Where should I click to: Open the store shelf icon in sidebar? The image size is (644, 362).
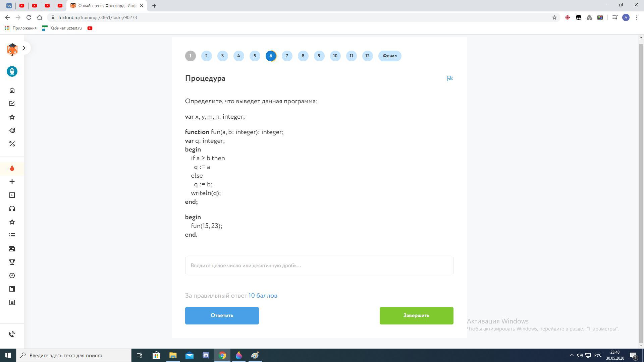[x=12, y=249]
